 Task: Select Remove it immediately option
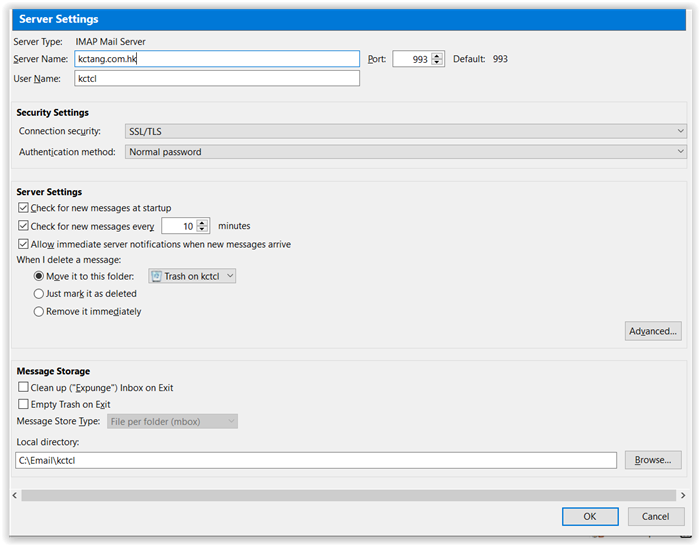[x=39, y=312]
